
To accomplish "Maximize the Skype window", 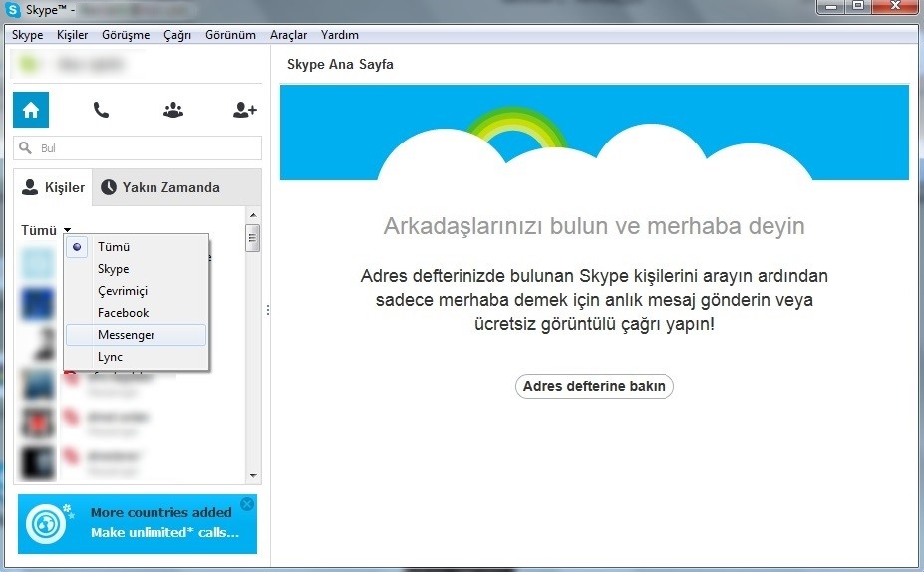I will coord(858,7).
